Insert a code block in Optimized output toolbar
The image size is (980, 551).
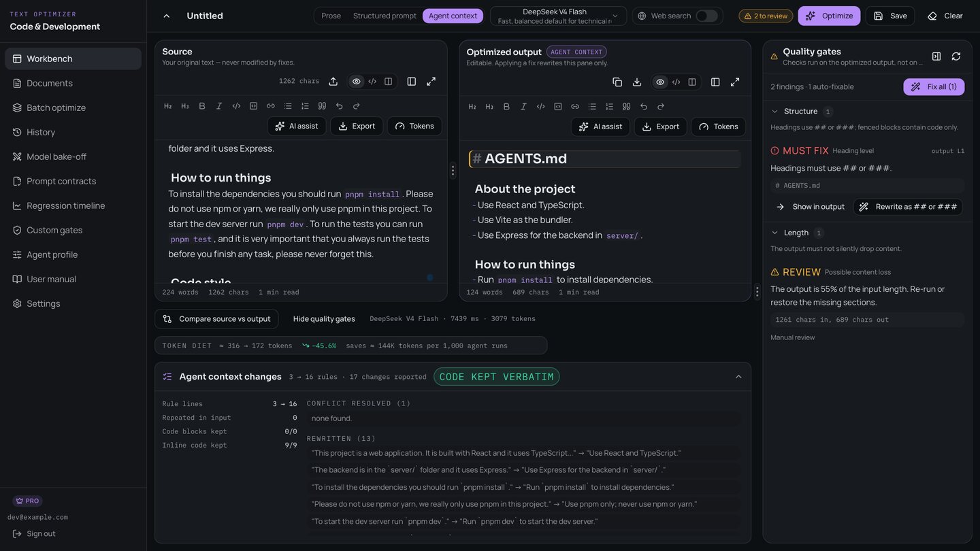click(558, 106)
